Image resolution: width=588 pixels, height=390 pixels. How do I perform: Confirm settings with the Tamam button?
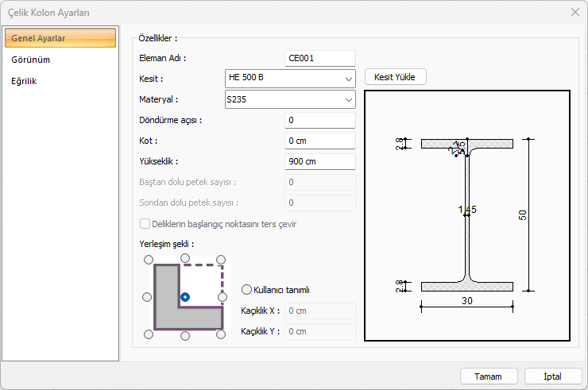point(489,376)
